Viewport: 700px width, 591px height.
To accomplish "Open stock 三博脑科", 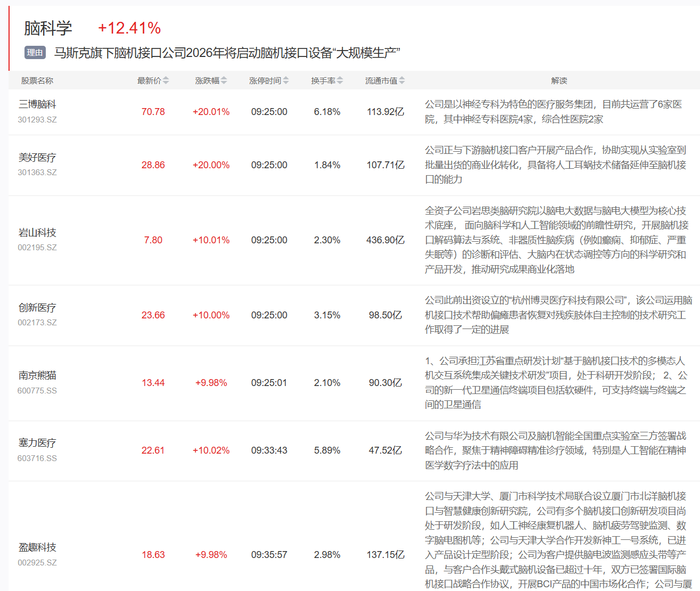I will click(37, 104).
